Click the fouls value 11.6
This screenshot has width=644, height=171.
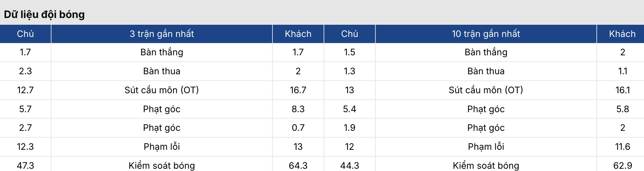(x=622, y=147)
